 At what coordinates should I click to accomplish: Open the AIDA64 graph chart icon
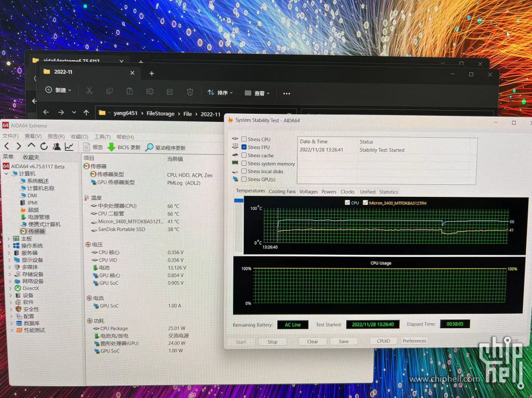pos(69,146)
